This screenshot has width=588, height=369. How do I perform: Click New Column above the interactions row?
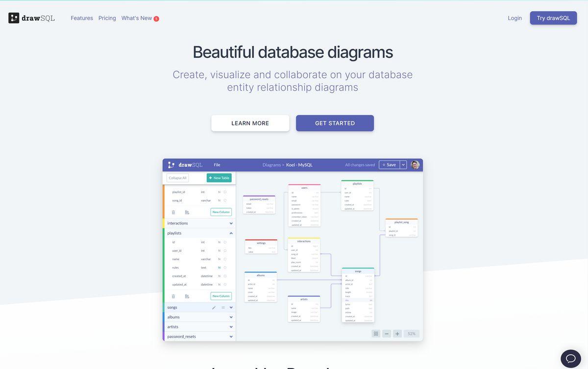pos(221,212)
